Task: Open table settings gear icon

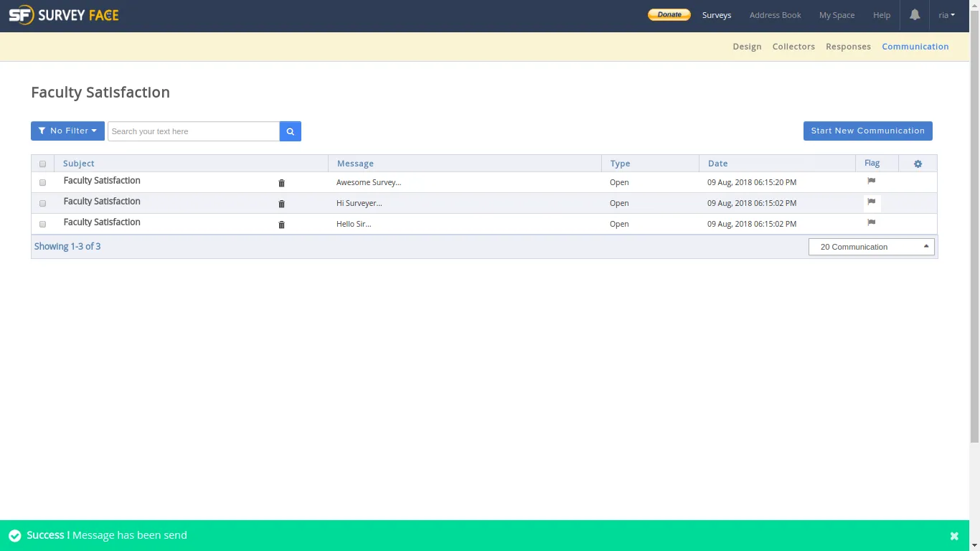Action: (x=918, y=164)
